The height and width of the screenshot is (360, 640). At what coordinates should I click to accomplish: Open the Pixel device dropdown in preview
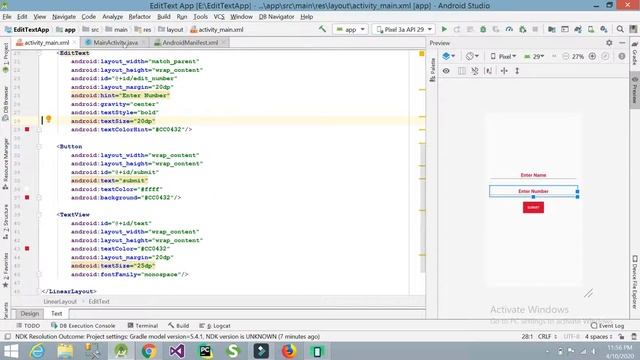coord(503,56)
